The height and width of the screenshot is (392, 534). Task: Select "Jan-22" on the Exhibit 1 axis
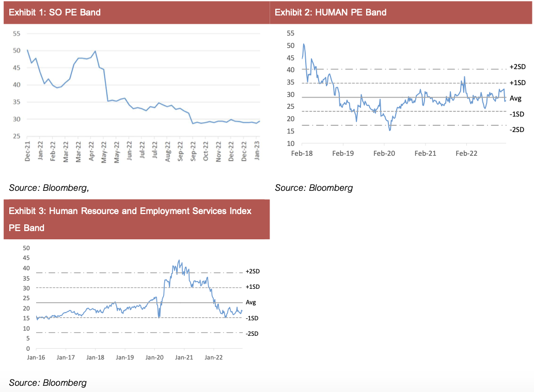[x=40, y=151]
